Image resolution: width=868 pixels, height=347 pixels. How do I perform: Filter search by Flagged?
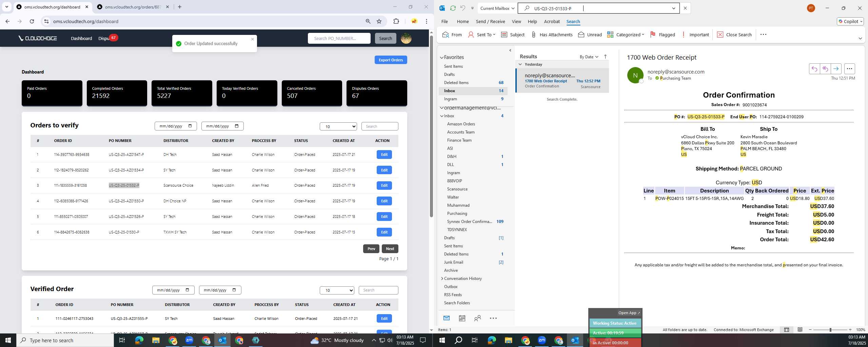pos(663,35)
